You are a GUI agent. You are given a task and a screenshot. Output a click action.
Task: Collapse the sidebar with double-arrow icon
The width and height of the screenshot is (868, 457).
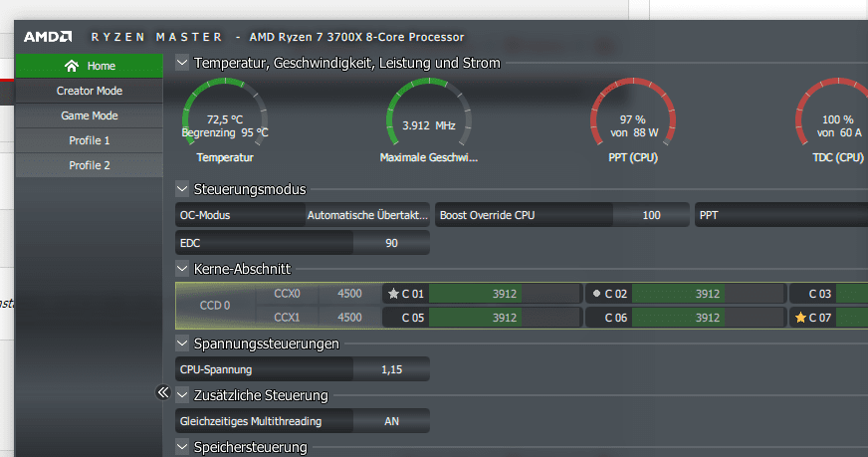[163, 392]
